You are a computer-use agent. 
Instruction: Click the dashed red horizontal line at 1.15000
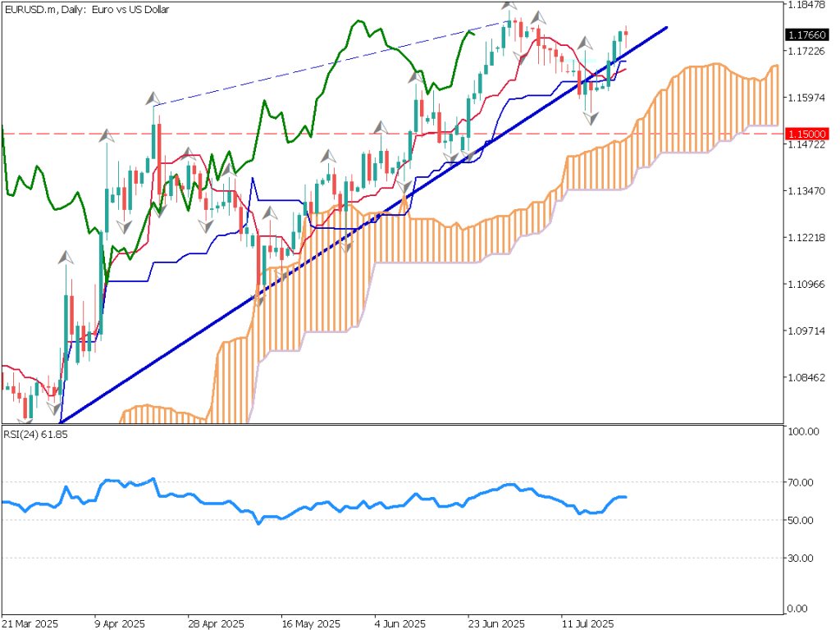246,132
